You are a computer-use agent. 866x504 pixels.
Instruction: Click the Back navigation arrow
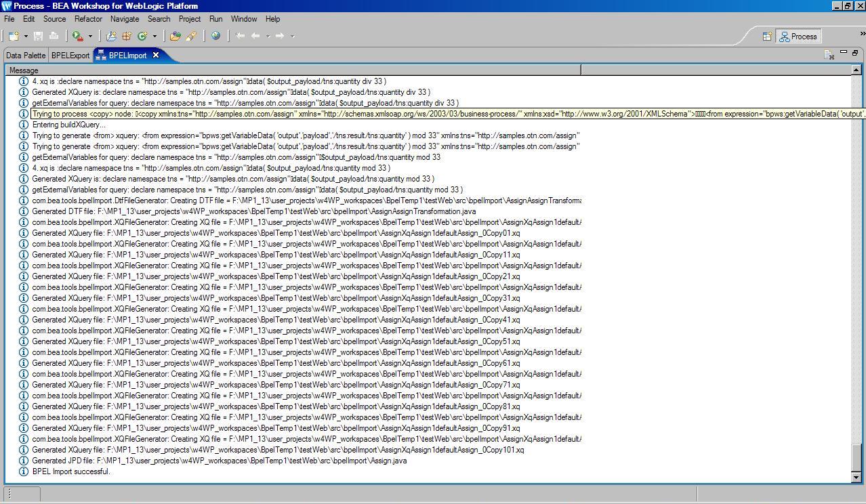(256, 36)
